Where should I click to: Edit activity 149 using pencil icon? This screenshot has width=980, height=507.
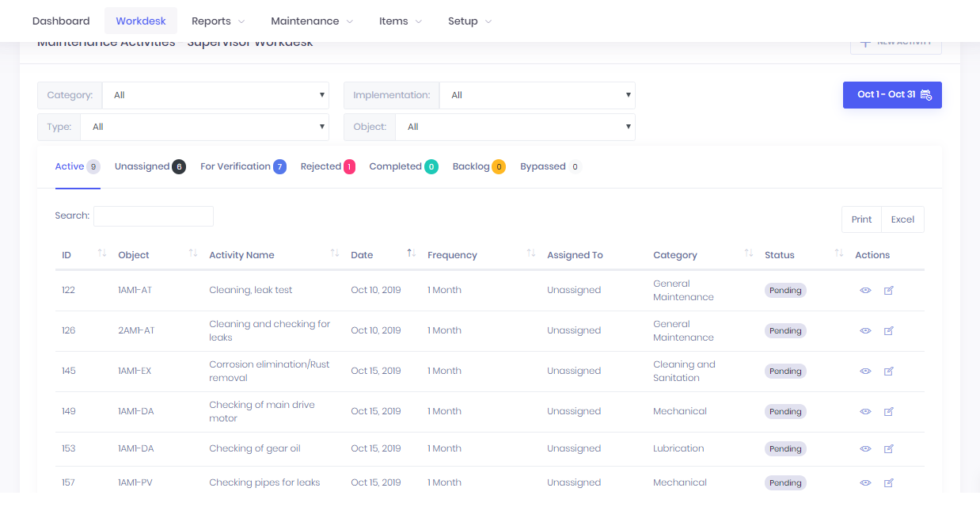pos(888,412)
